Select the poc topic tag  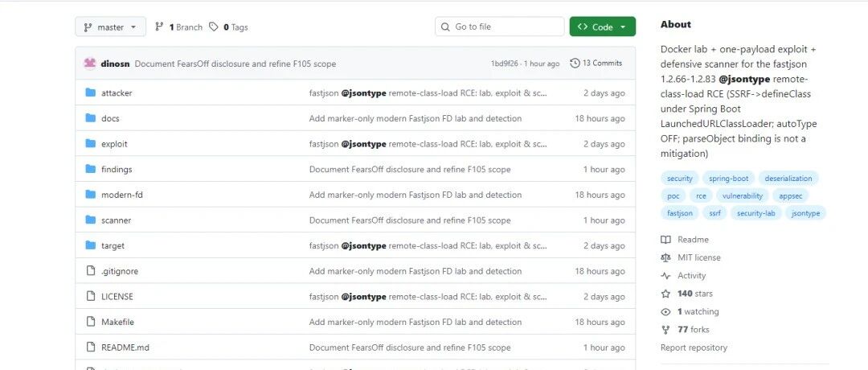click(x=674, y=195)
